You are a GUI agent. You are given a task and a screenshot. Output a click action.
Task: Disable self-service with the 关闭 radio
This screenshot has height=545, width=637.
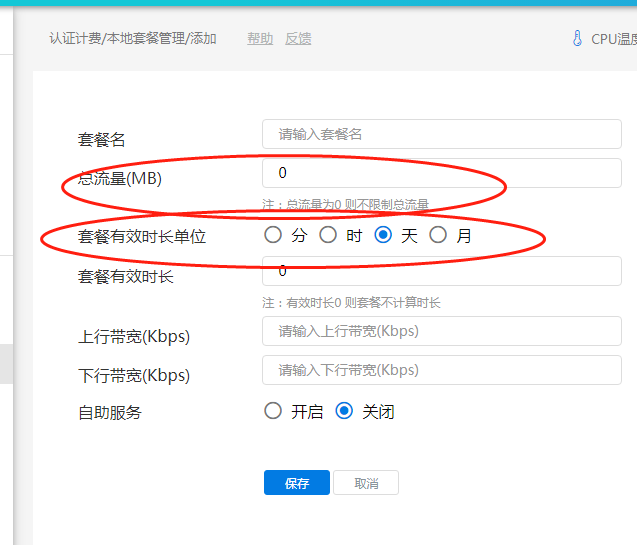pos(345,411)
